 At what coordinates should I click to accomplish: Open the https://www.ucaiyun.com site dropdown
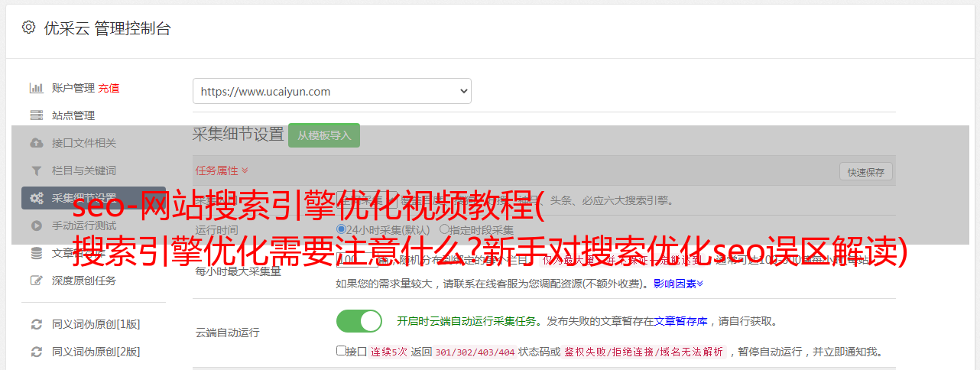[332, 91]
